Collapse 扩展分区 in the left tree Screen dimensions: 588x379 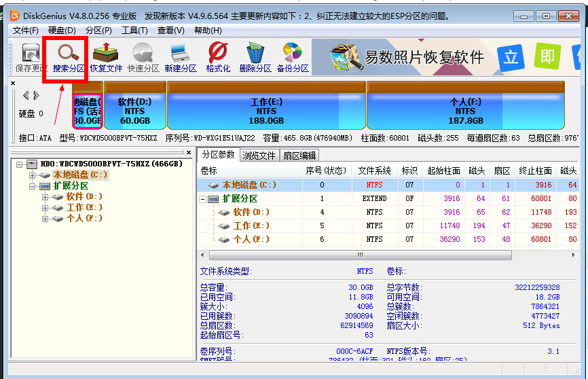(32, 186)
